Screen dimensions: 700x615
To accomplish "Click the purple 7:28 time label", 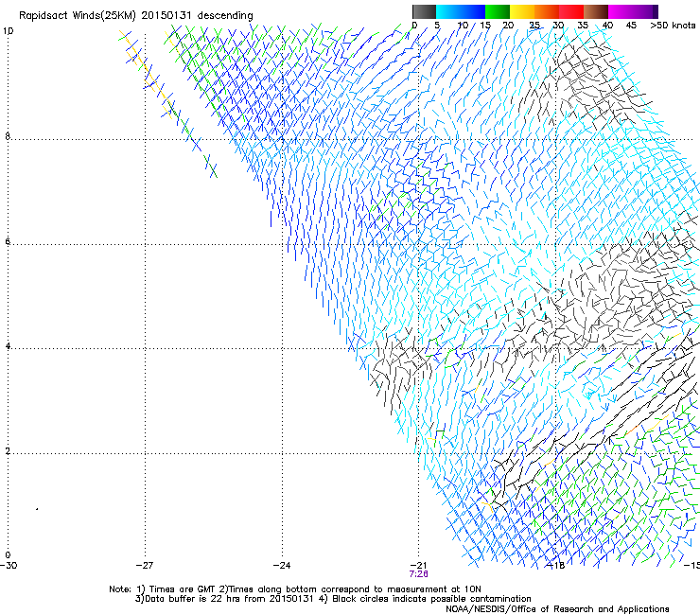I will (418, 574).
